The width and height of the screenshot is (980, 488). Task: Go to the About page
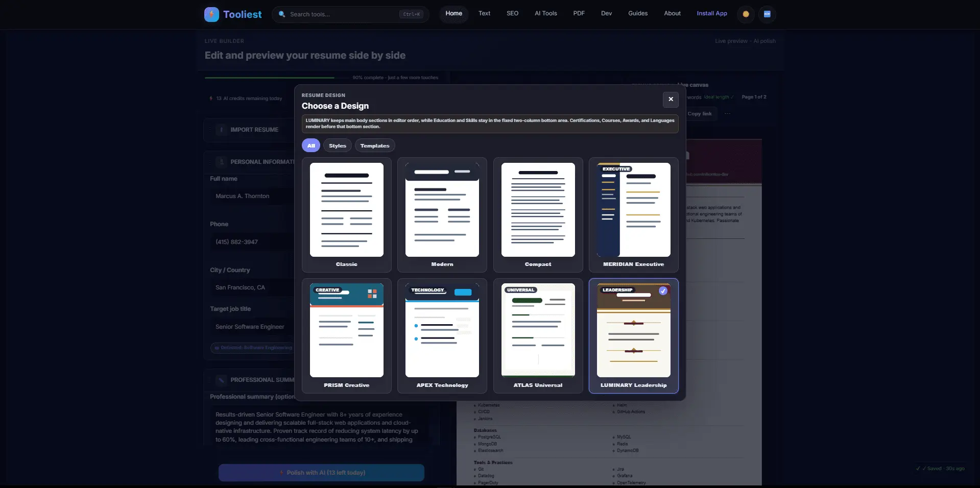tap(672, 14)
